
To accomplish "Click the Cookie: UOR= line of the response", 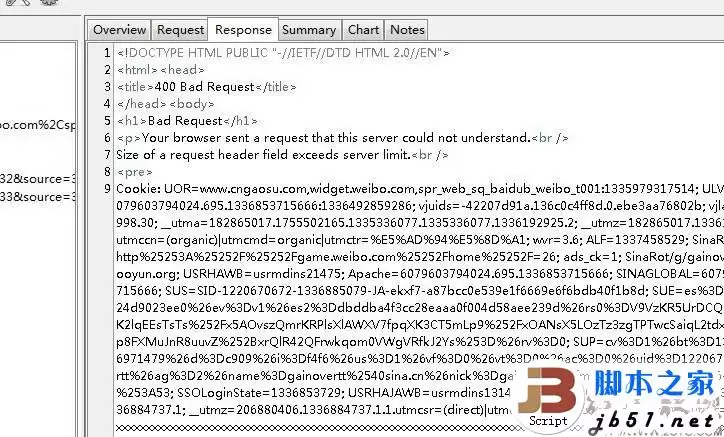I will point(420,188).
